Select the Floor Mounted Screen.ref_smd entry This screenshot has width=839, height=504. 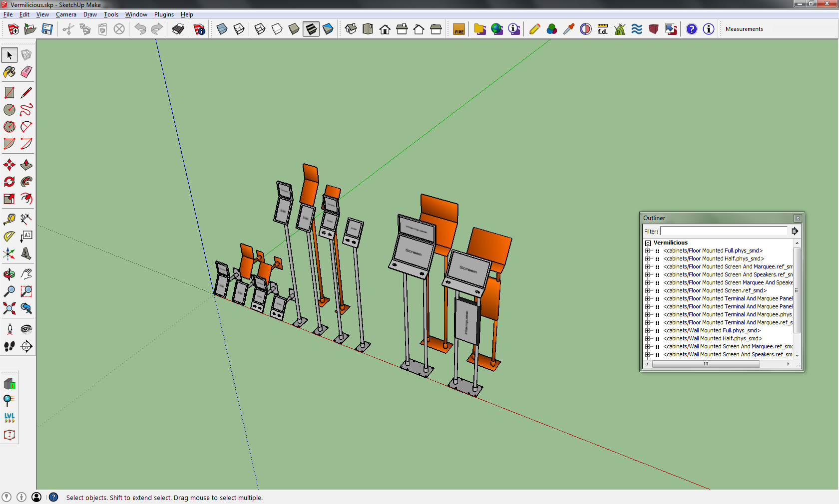tap(715, 290)
